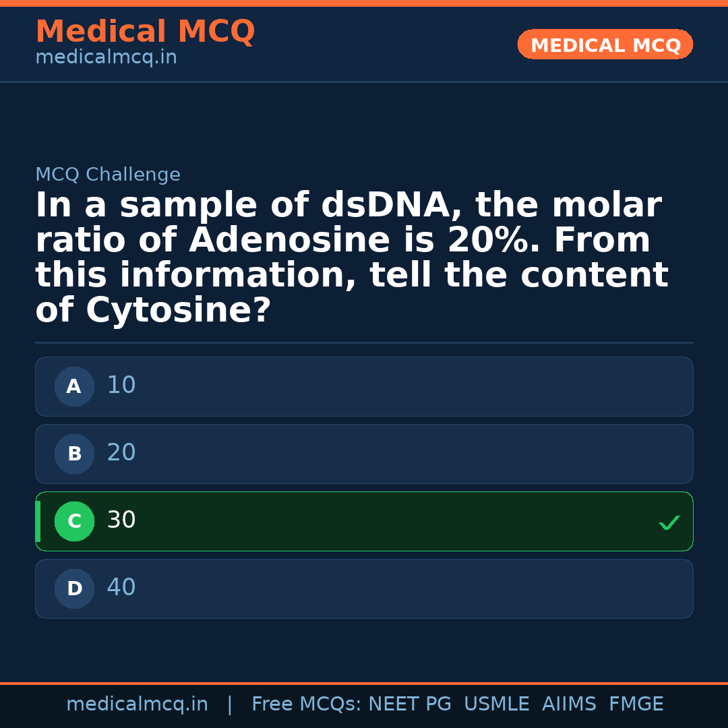Click the dsDNA question text

(x=351, y=258)
